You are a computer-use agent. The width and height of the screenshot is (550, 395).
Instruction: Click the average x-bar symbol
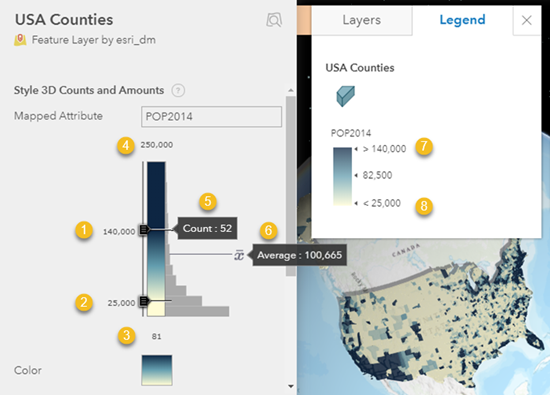pyautogui.click(x=239, y=255)
